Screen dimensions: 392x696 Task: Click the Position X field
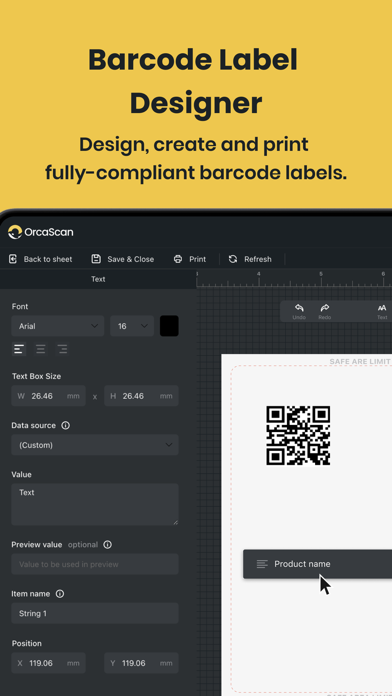[48, 663]
